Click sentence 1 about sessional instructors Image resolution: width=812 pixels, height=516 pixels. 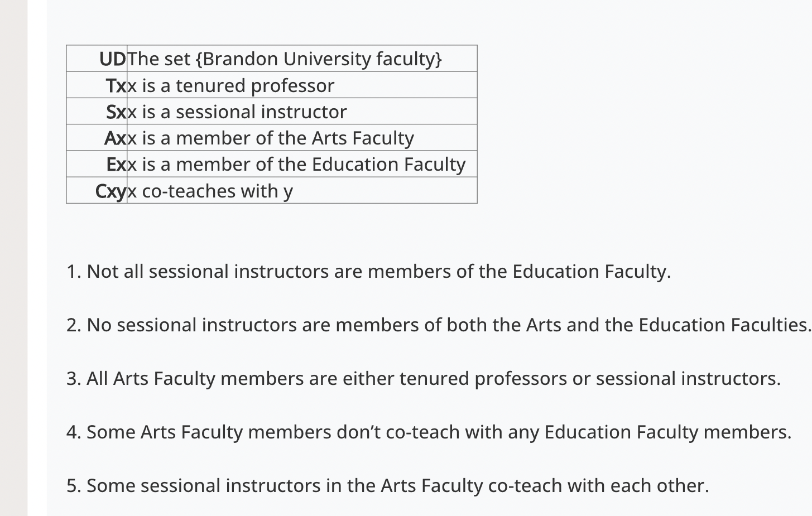pyautogui.click(x=368, y=272)
